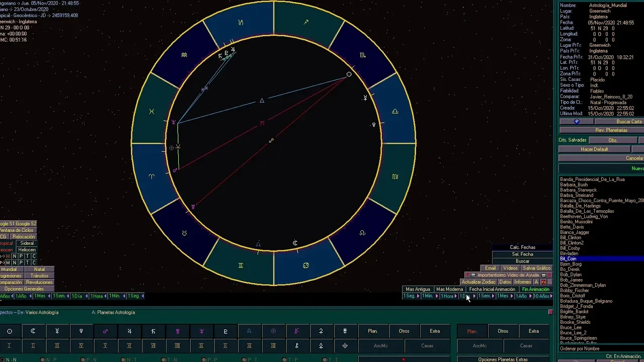This screenshot has width=644, height=362.
Task: Click Actualizar Zodiac button
Action: [479, 282]
